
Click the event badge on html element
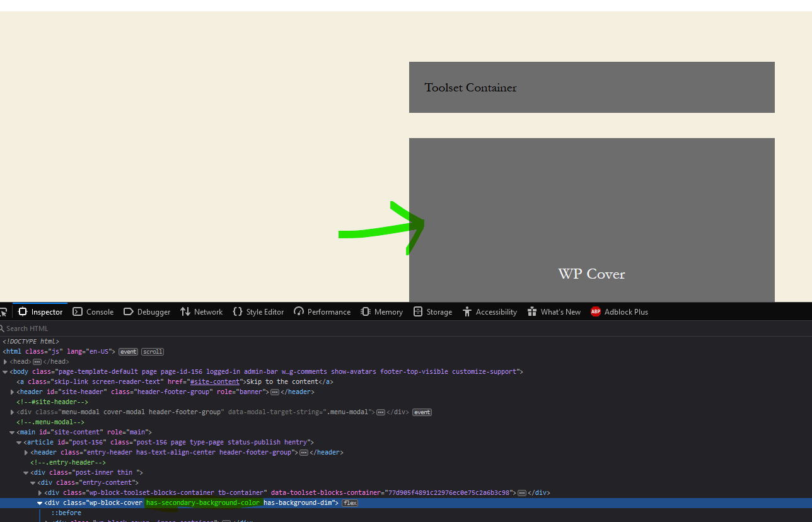(128, 352)
